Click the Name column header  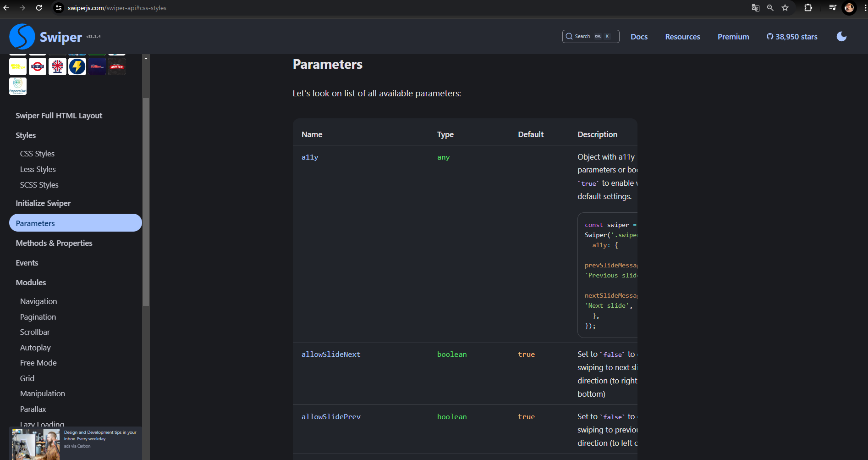coord(312,134)
